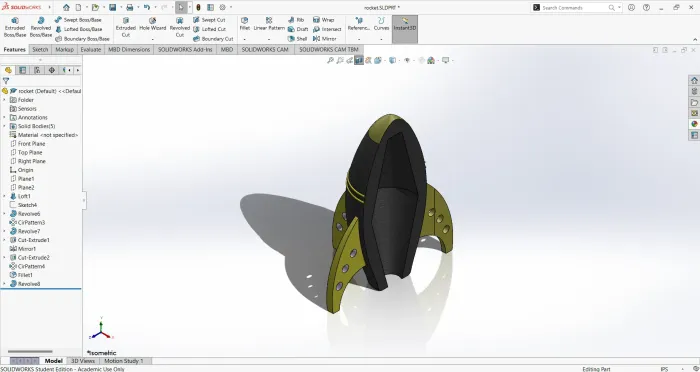Undo the last action

[146, 7]
